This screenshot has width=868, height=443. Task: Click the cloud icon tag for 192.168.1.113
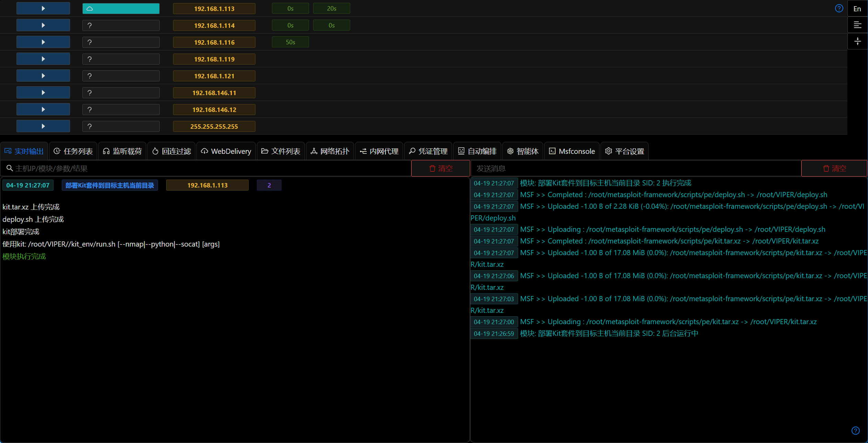(x=121, y=9)
